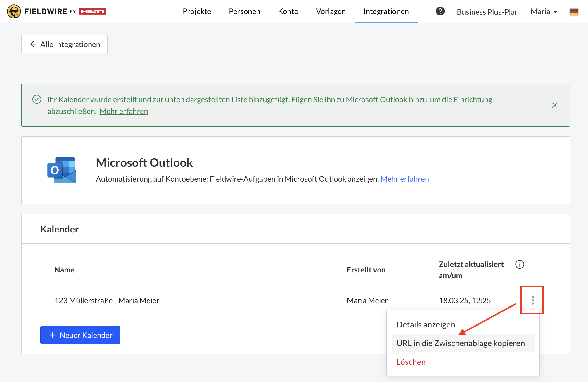The height and width of the screenshot is (382, 588).
Task: Select Löschen in the context menu
Action: click(x=411, y=362)
